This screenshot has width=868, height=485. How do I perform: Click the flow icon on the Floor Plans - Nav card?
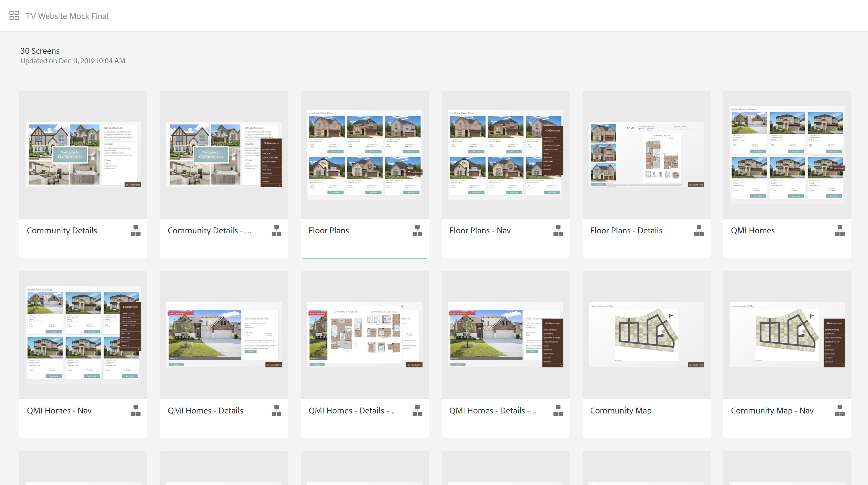pos(558,231)
